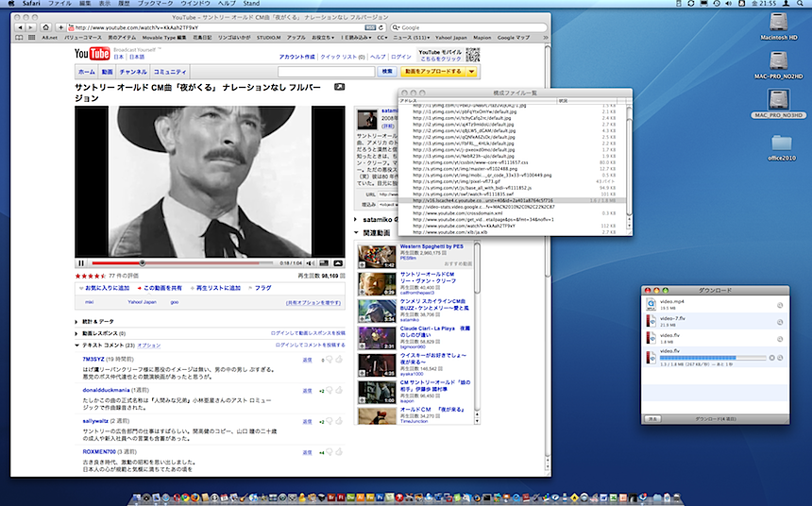Open the ファイル menu
812x506 pixels.
pos(59,3)
